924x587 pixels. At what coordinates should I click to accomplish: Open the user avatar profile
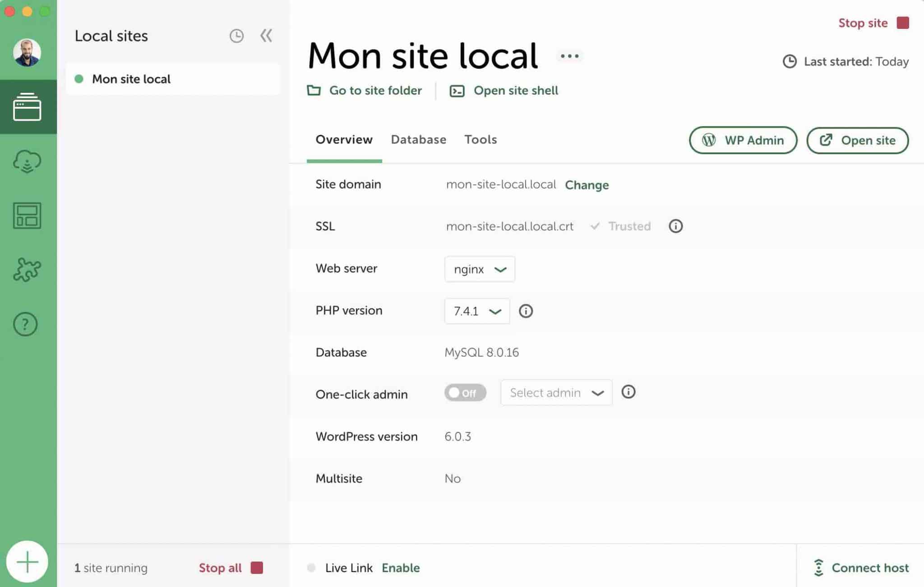click(x=27, y=52)
